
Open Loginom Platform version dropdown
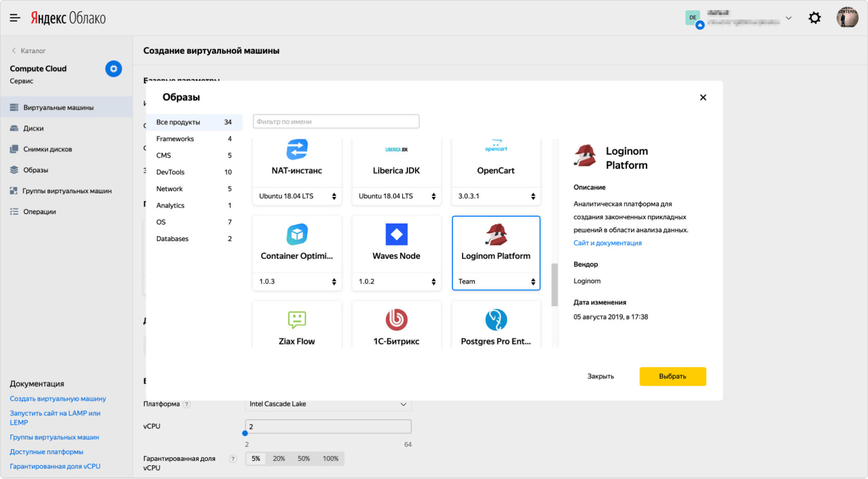tap(496, 282)
